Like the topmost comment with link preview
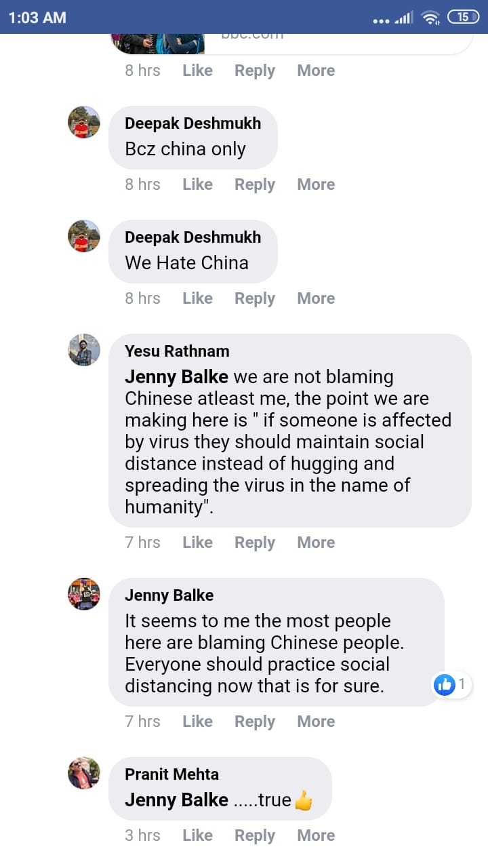This screenshot has height=868, width=488. 197,71
